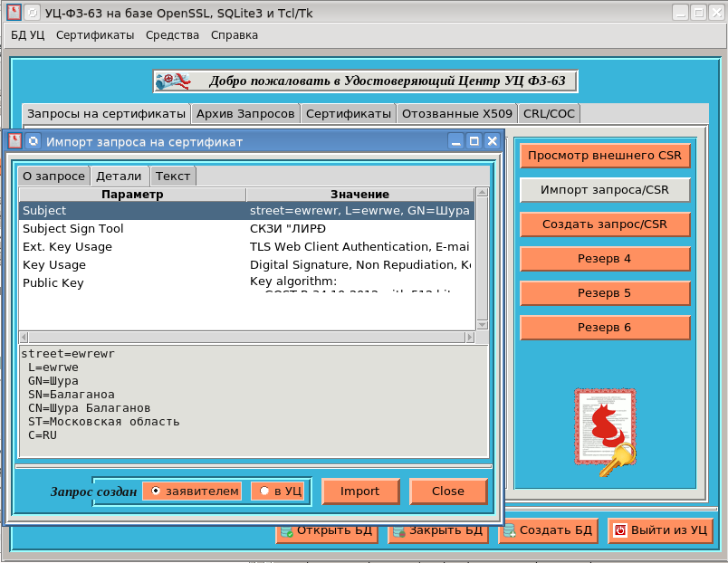The image size is (728, 563).
Task: Open the Отозванные X509 tab
Action: [x=457, y=113]
